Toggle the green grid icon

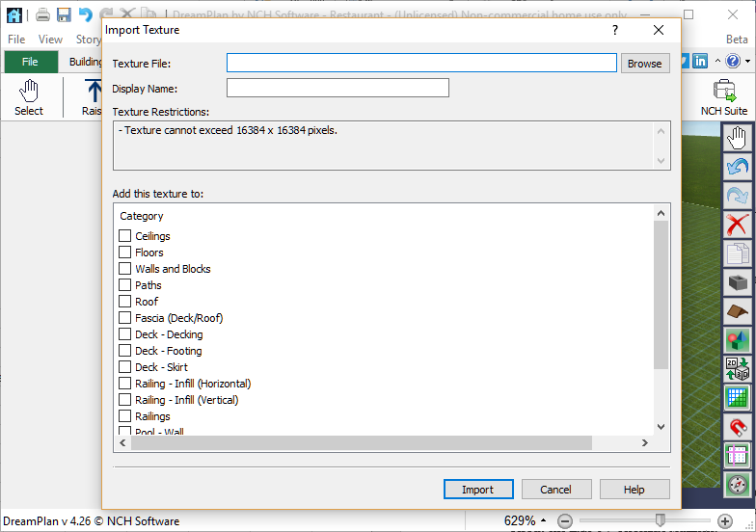point(738,397)
